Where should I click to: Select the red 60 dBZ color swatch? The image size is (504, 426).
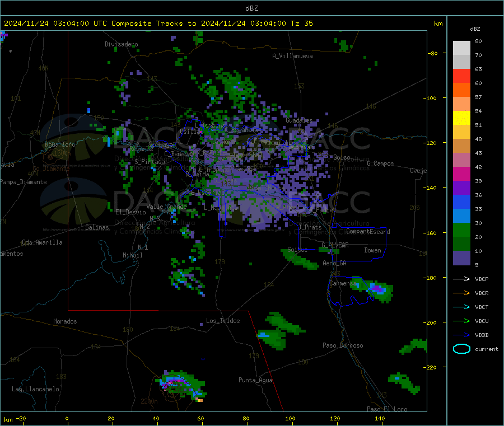461,76
